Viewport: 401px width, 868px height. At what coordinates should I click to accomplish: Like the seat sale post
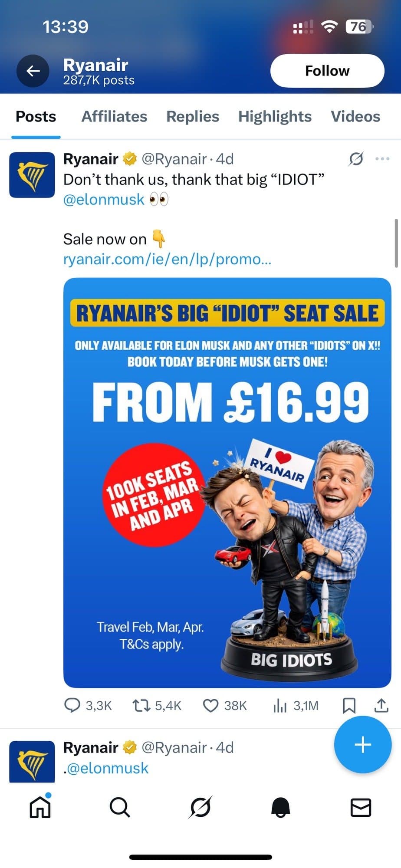tap(210, 706)
